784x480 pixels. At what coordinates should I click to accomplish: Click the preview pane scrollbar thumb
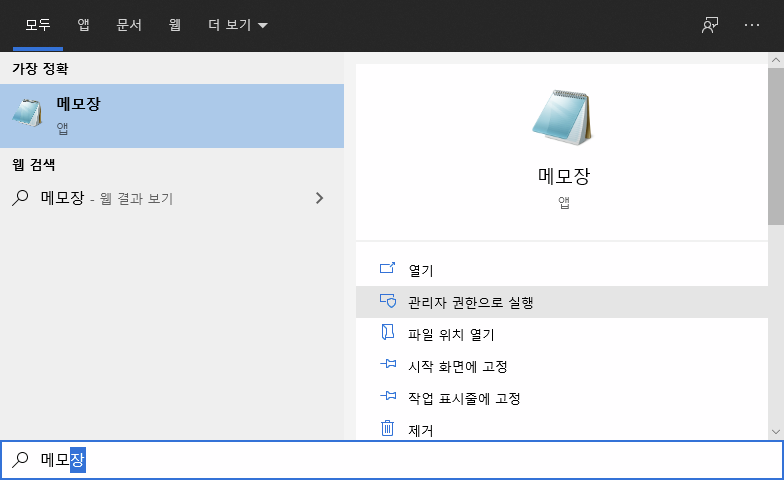[776, 146]
